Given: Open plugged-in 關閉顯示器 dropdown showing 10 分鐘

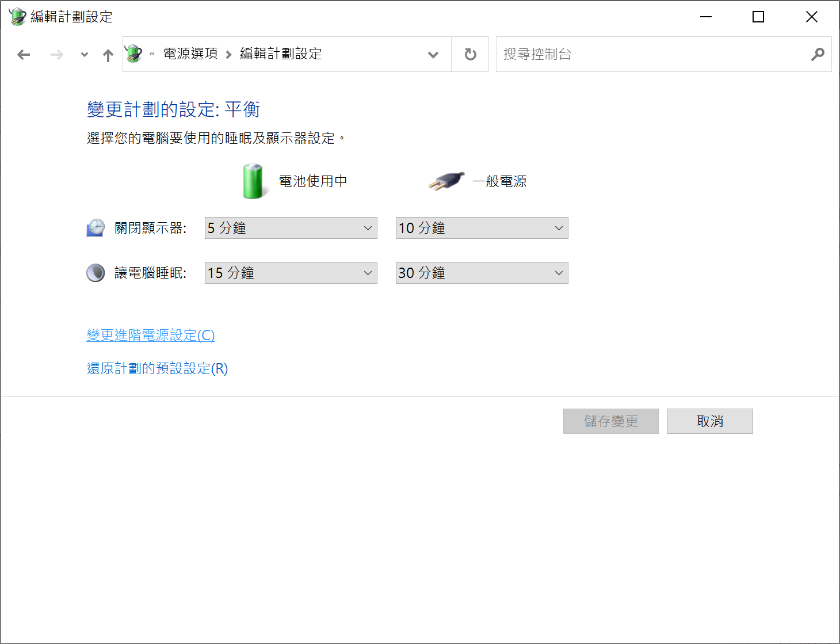Looking at the screenshot, I should pyautogui.click(x=482, y=228).
